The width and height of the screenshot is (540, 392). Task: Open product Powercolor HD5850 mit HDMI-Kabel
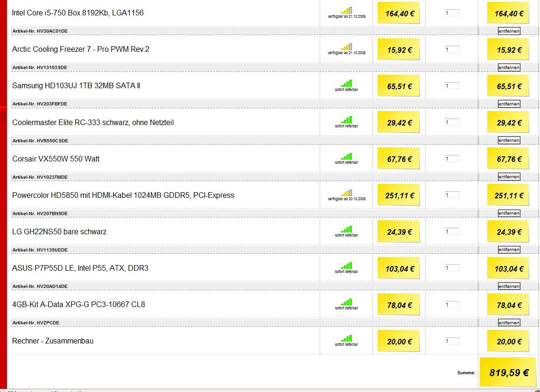(123, 196)
